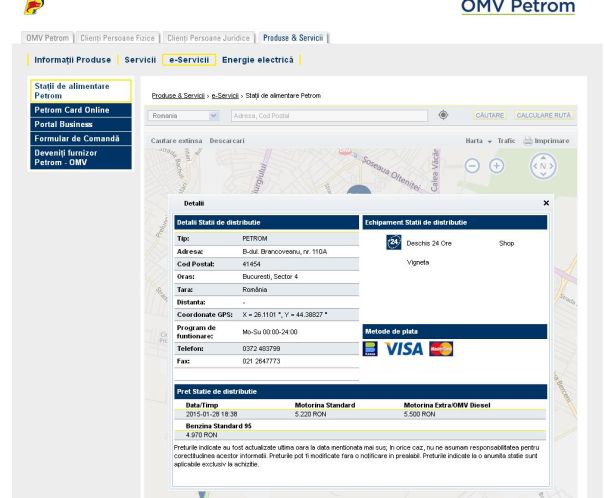Click the schedule Mo-Su 00:00-24:00

[x=270, y=332]
